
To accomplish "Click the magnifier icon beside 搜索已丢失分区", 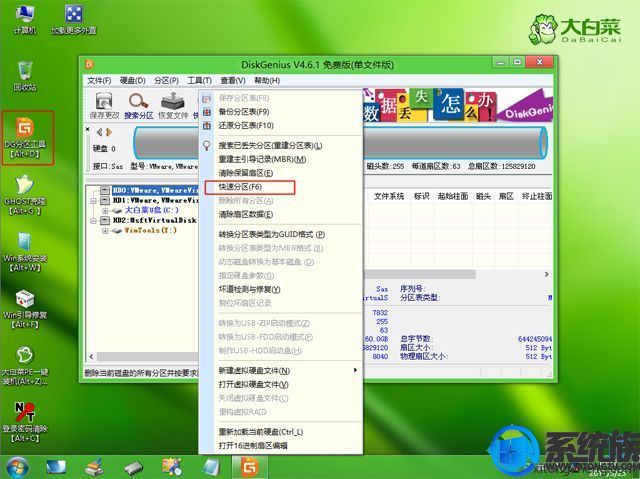I will (x=207, y=146).
